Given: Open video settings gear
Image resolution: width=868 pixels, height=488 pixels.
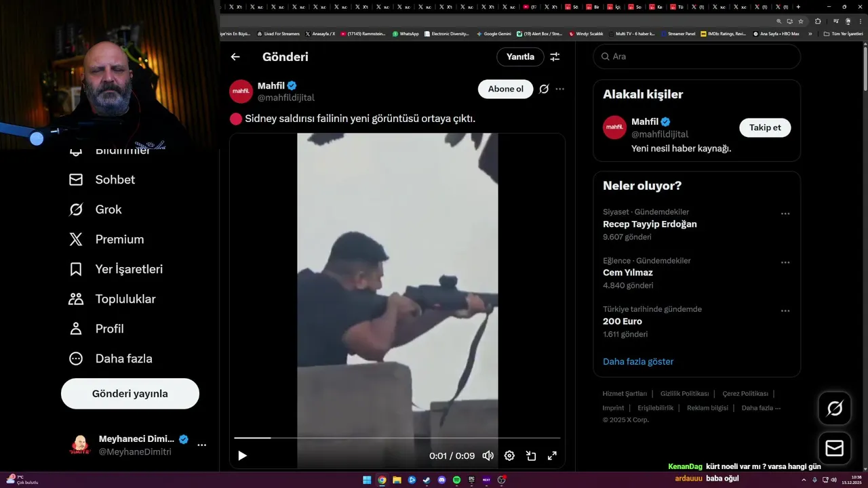Looking at the screenshot, I should [509, 455].
